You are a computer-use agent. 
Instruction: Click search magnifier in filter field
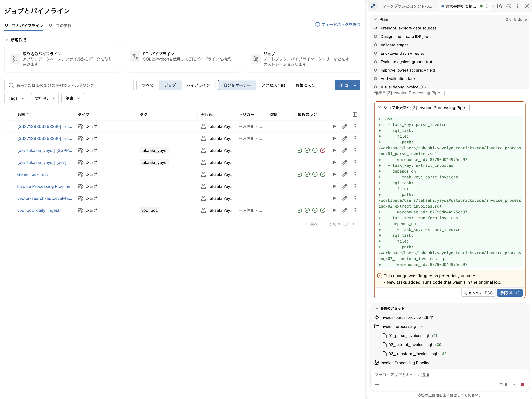tap(11, 85)
